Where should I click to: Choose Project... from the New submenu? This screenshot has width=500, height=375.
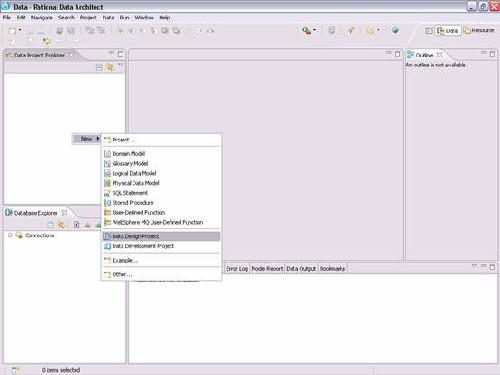coord(162,140)
